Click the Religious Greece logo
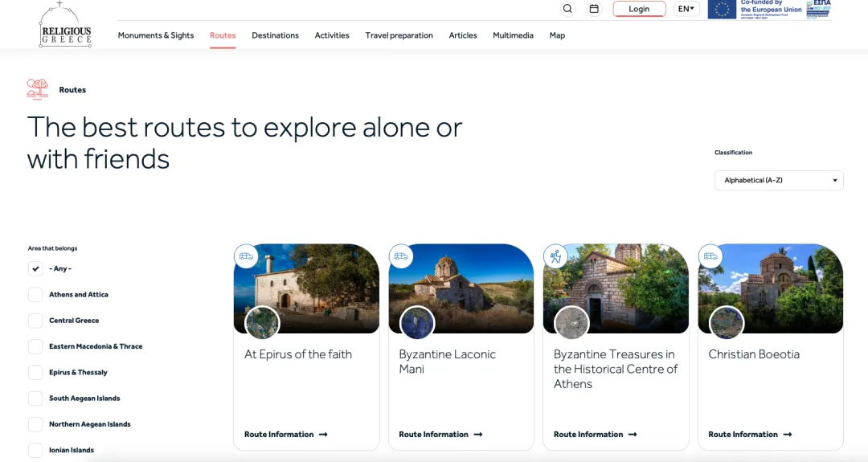This screenshot has width=868, height=462. tap(65, 25)
